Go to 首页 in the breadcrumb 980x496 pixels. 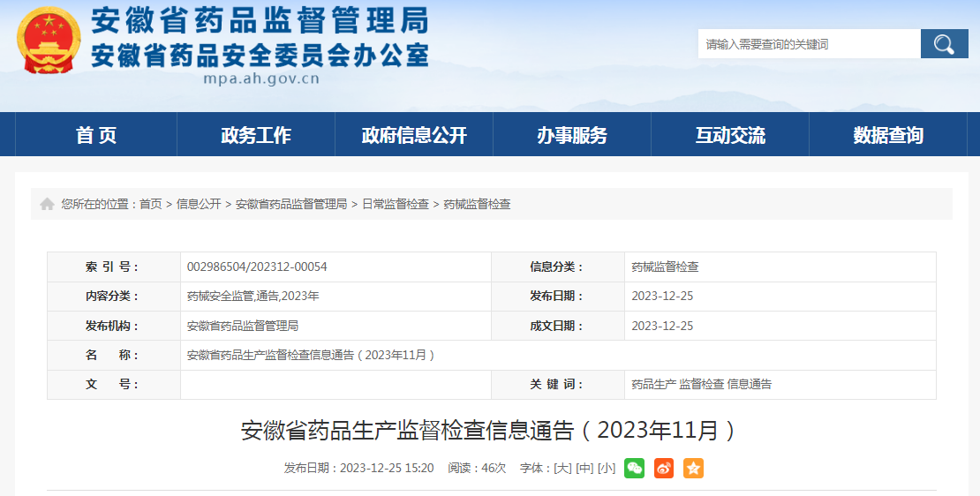(x=150, y=204)
